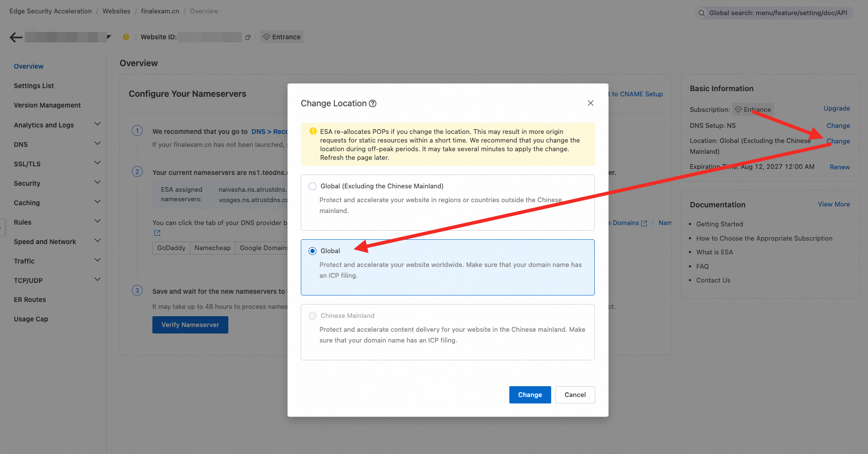Click the warning icon in yellow notice

click(313, 131)
